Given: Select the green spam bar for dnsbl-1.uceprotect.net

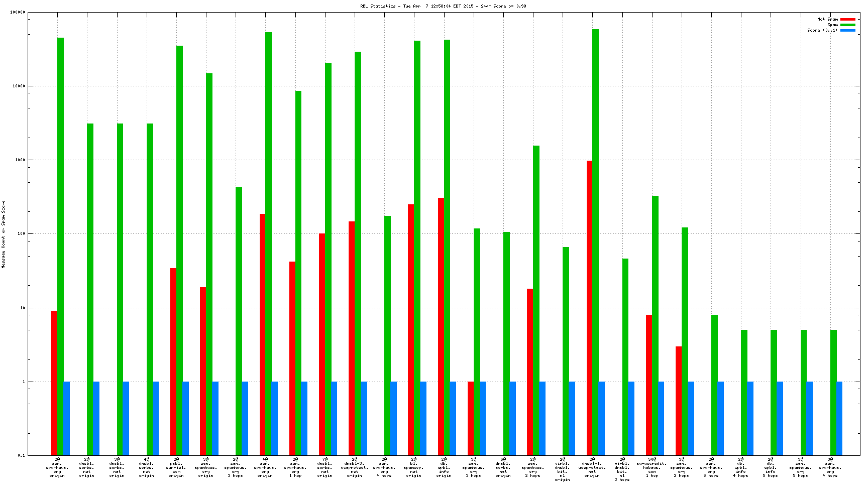Looking at the screenshot, I should (x=595, y=241).
